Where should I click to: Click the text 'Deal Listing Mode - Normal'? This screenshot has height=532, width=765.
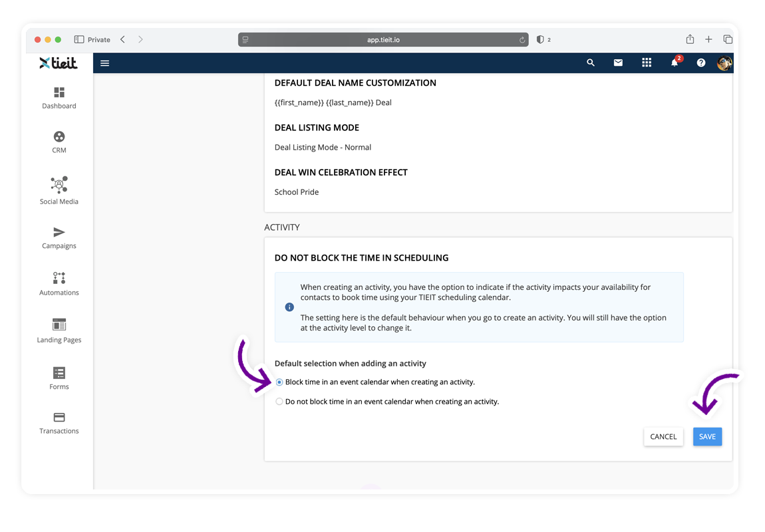[x=323, y=147]
